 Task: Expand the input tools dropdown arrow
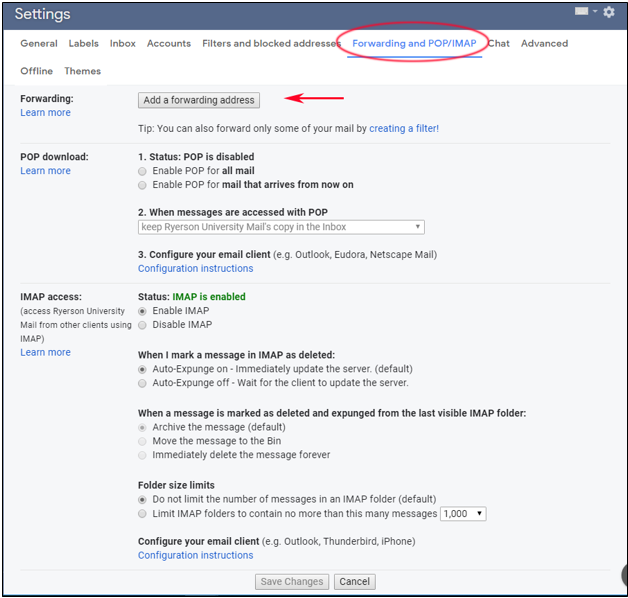(595, 12)
